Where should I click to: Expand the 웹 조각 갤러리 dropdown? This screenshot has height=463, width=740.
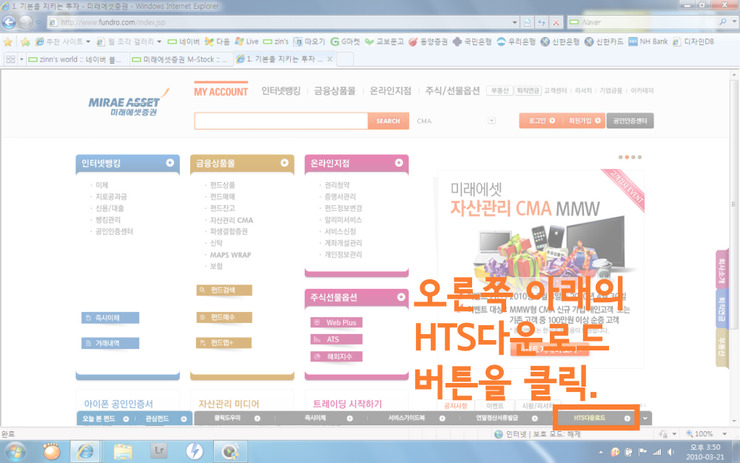click(x=159, y=42)
